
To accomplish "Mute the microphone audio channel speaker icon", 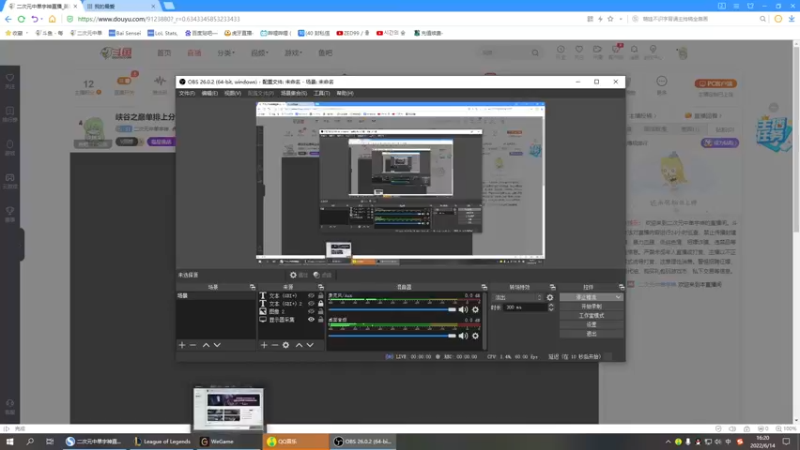I will click(463, 310).
